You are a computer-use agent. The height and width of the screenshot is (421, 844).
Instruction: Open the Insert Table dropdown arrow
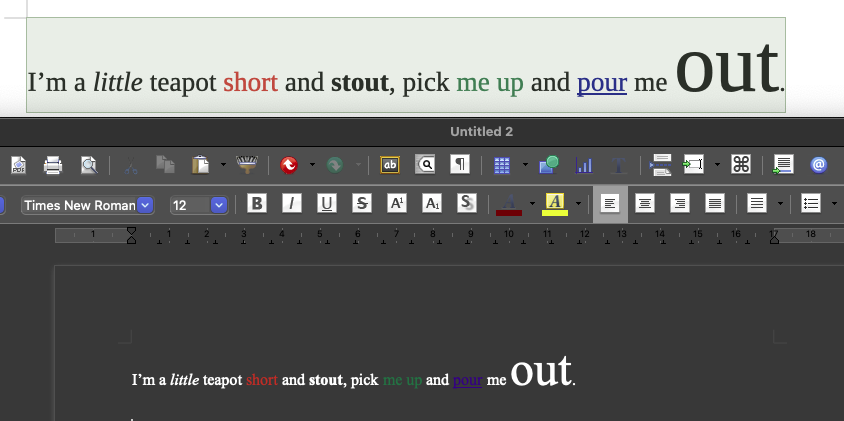523,165
